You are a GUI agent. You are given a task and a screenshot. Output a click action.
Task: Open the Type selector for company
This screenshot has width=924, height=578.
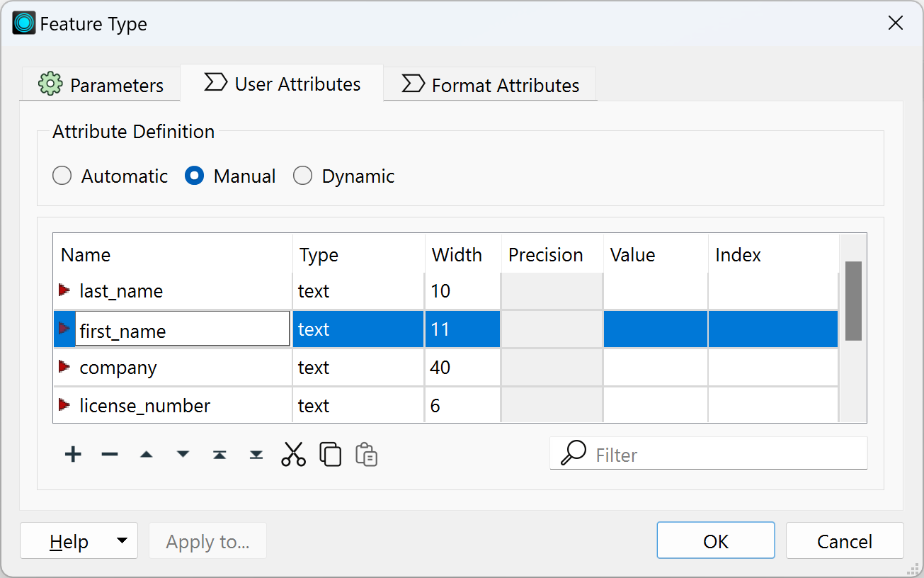tap(358, 367)
